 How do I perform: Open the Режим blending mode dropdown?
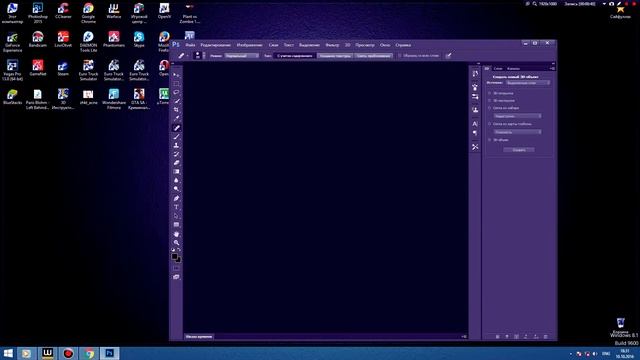pos(242,56)
